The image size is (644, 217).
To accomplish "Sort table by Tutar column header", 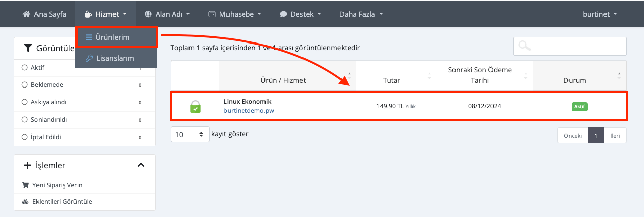I will [391, 80].
